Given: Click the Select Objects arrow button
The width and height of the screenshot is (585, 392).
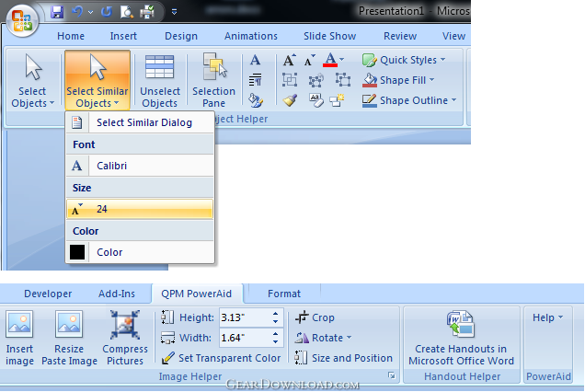Looking at the screenshot, I should pos(32,81).
